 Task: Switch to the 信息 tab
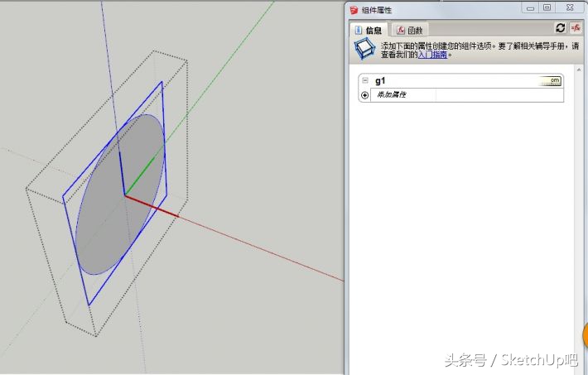[x=369, y=30]
